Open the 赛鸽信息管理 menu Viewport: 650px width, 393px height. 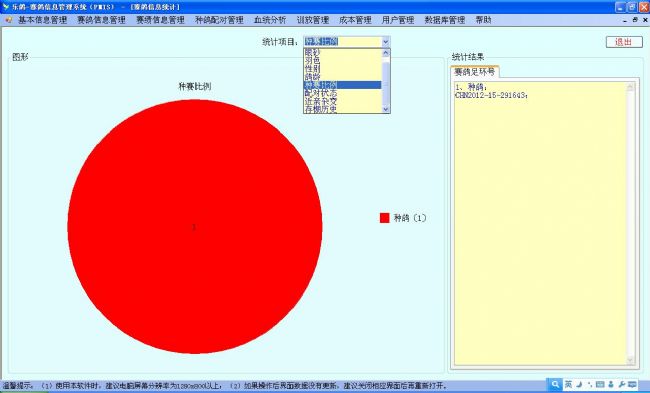tap(101, 20)
